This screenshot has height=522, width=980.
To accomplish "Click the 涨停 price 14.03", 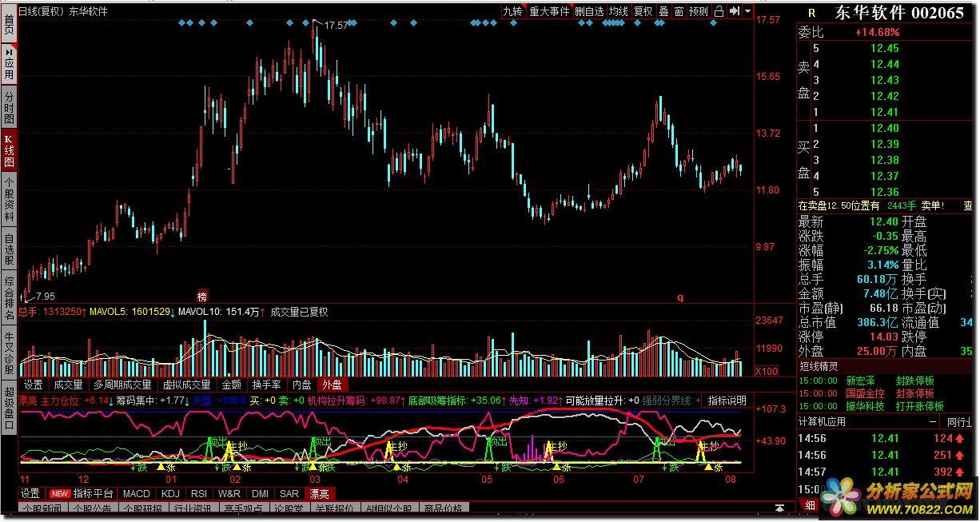I will 883,337.
